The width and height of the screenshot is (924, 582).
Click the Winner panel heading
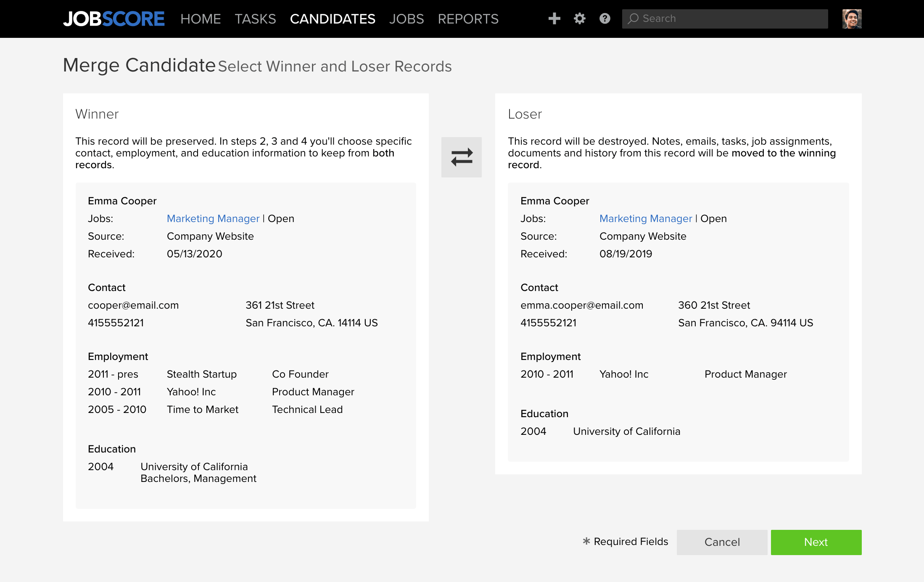pos(97,114)
